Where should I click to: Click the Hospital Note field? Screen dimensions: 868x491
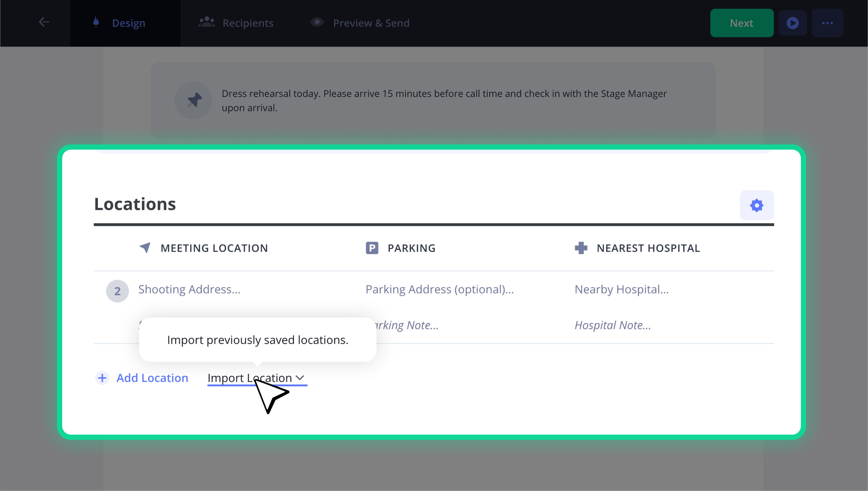click(613, 325)
